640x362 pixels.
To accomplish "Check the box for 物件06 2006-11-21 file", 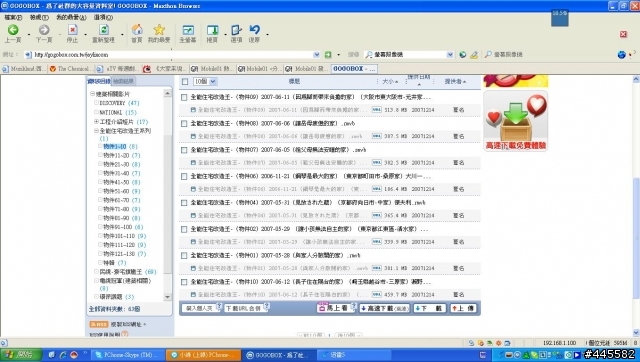I will [184, 177].
